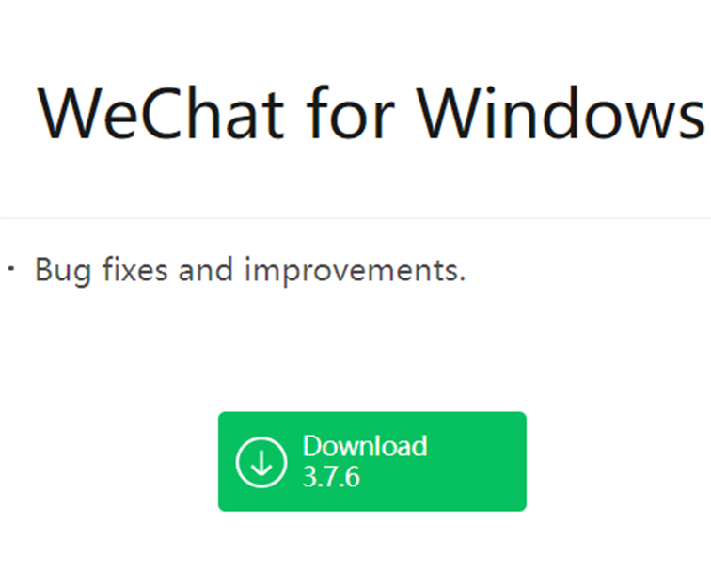Click the letter "D" of the Download label

point(311,446)
